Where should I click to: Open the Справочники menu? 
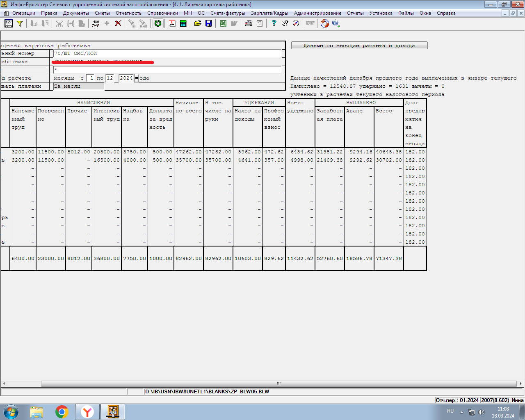click(x=162, y=13)
